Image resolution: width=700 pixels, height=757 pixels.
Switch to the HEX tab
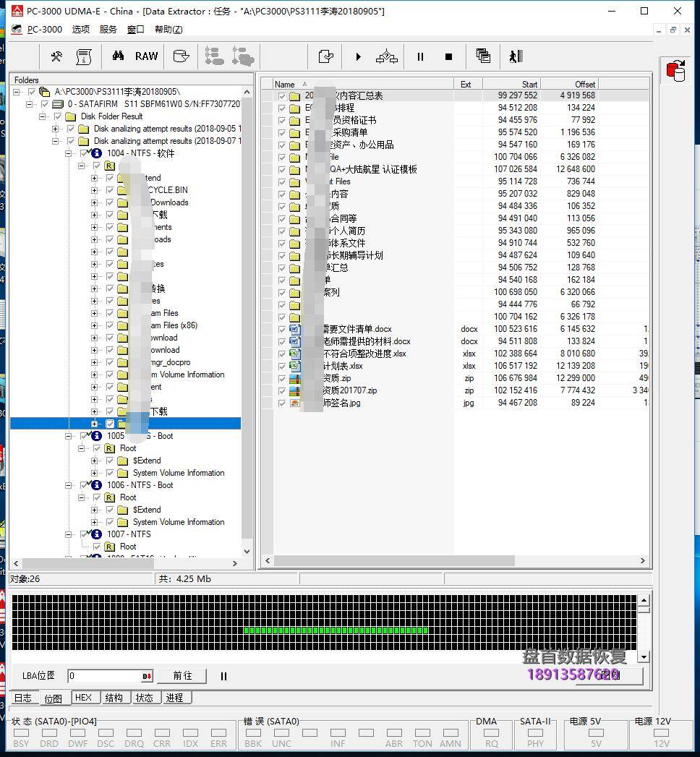click(x=84, y=698)
